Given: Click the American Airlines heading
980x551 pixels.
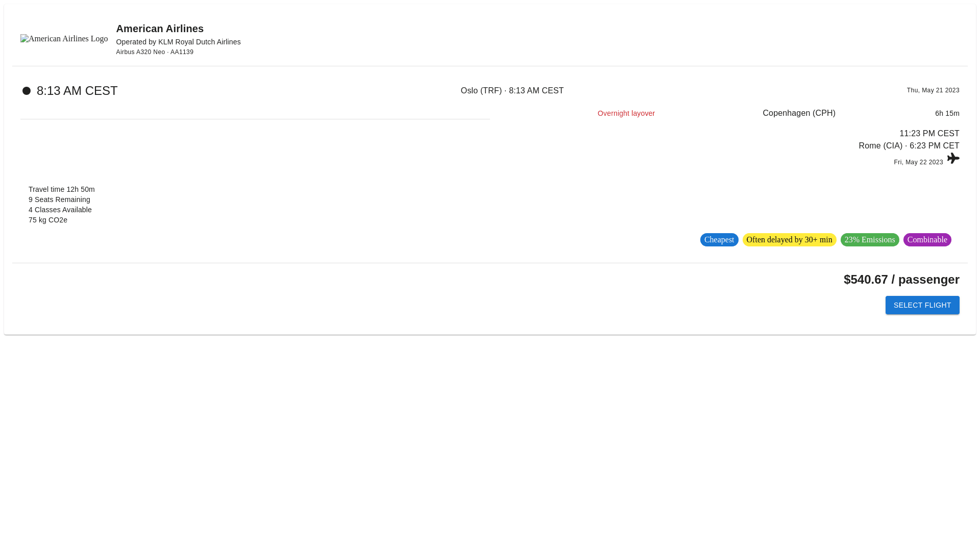Looking at the screenshot, I should tap(160, 29).
